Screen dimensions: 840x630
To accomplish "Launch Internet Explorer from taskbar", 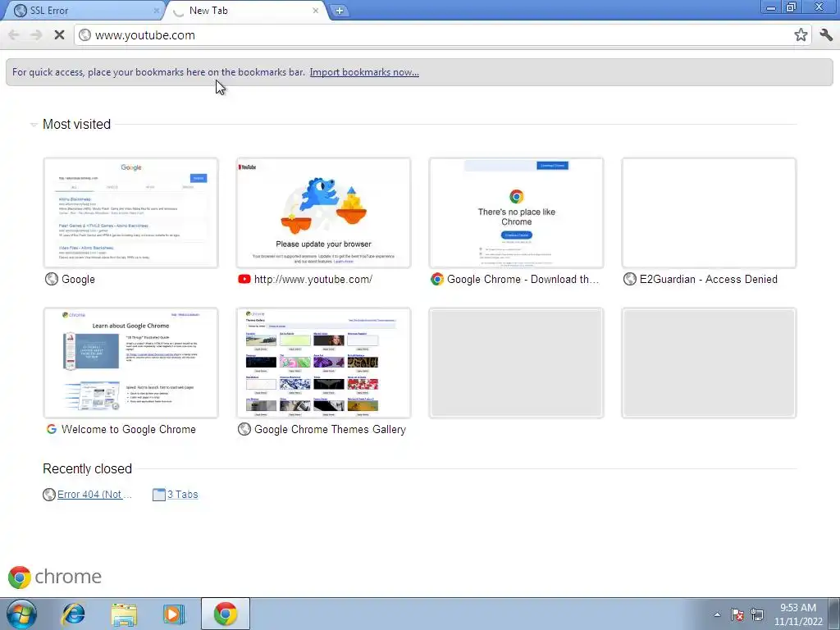I will coord(73,614).
